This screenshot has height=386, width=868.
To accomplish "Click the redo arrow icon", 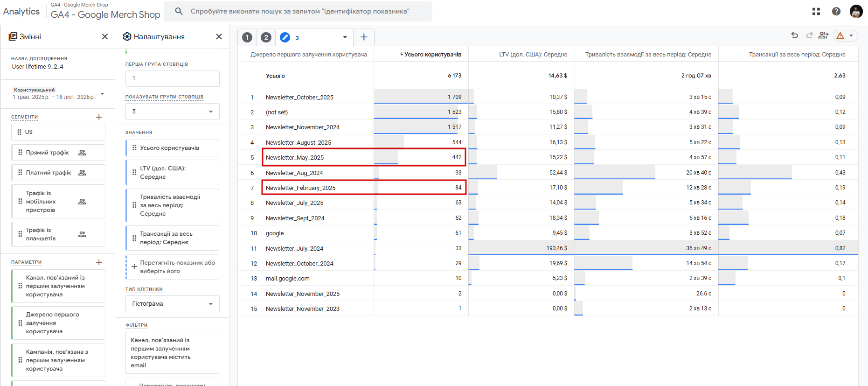I will [809, 35].
